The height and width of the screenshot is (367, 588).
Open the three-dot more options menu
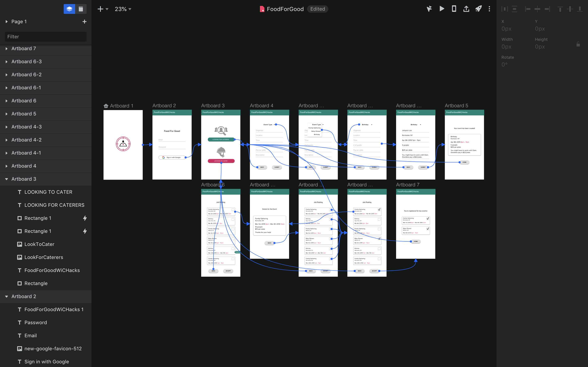(489, 9)
